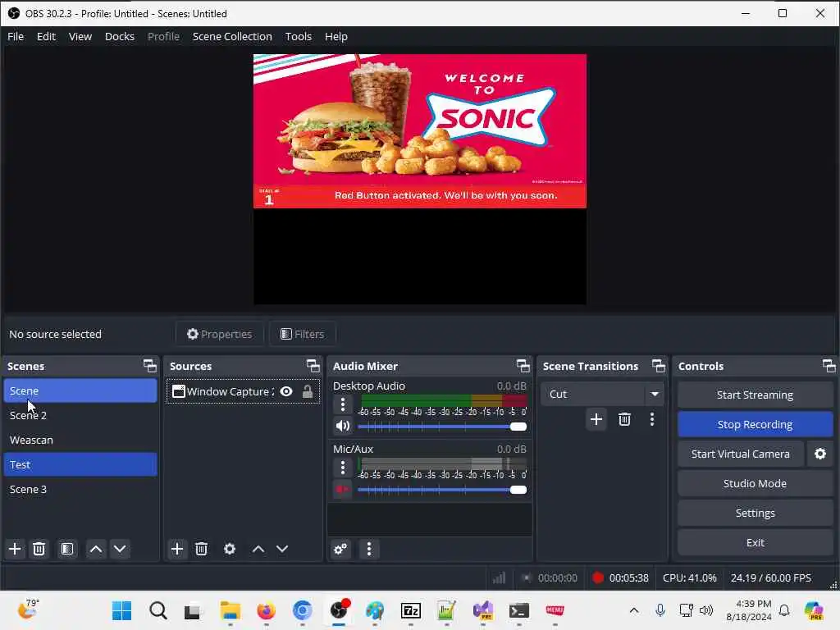This screenshot has width=840, height=630.
Task: Move source up in Sources panel
Action: [x=258, y=549]
